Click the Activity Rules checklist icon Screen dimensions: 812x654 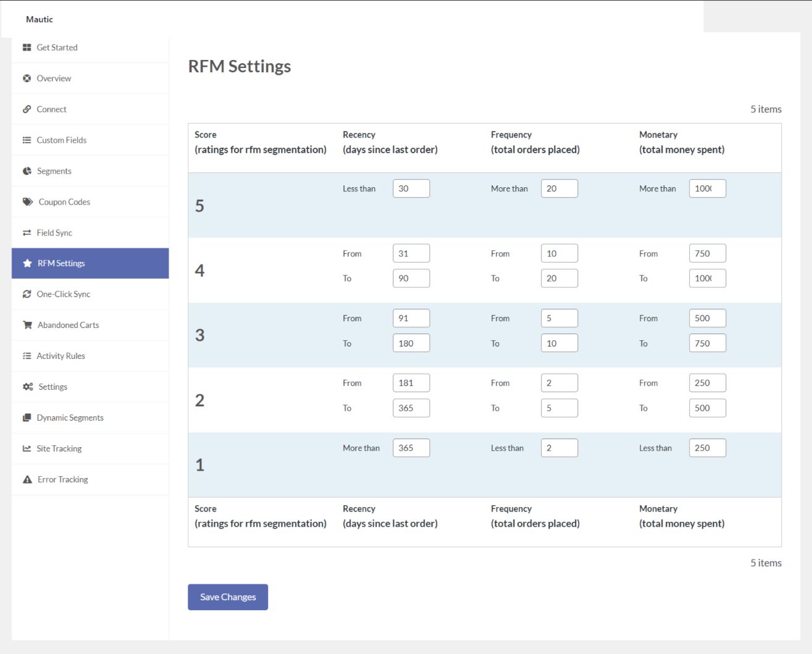tap(27, 356)
